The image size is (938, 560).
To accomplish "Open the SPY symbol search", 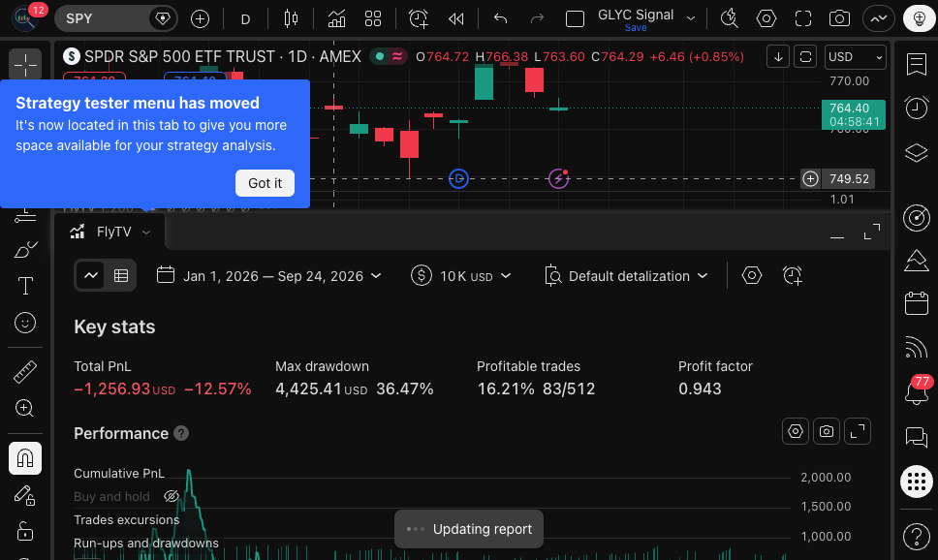I will 116,18.
